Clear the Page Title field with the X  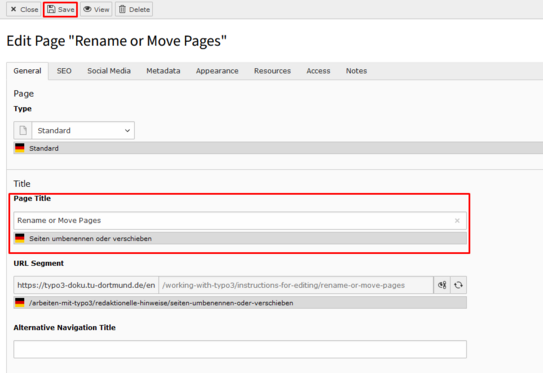(x=457, y=221)
